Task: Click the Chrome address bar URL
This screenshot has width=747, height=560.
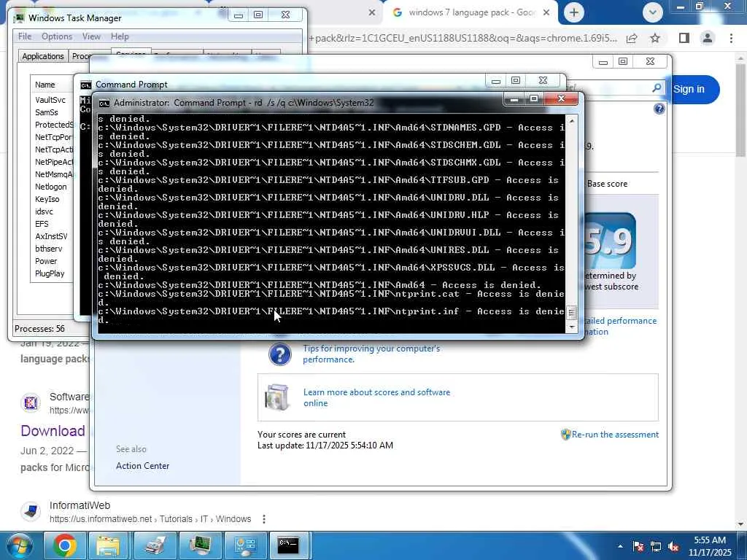Action: point(463,38)
